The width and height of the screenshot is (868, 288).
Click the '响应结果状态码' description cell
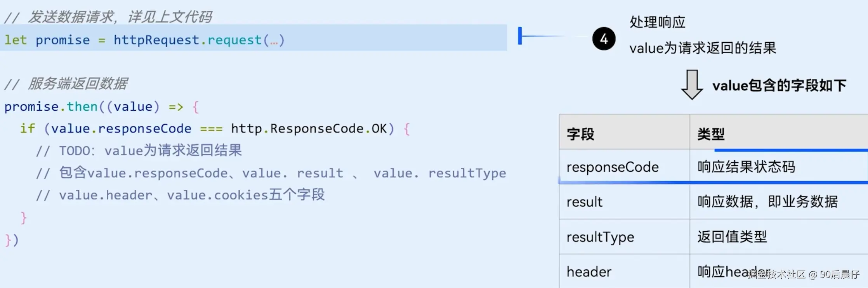(746, 167)
